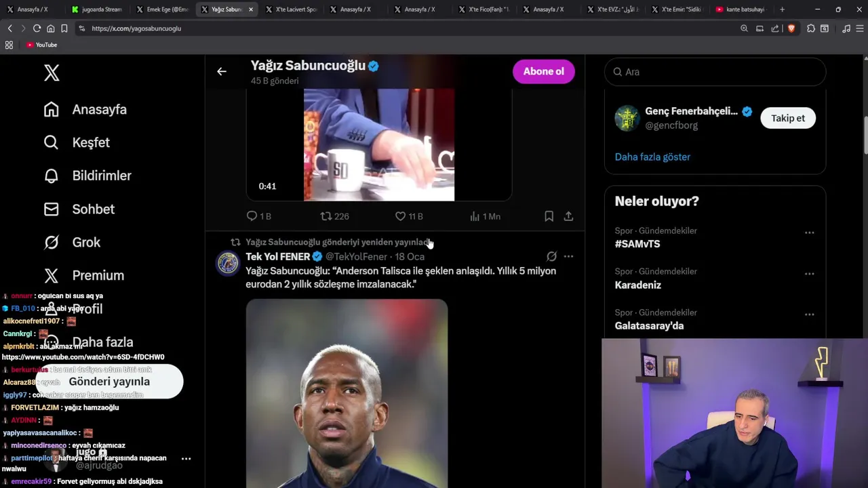868x488 pixels.
Task: Open Premium in the sidebar
Action: [84, 275]
